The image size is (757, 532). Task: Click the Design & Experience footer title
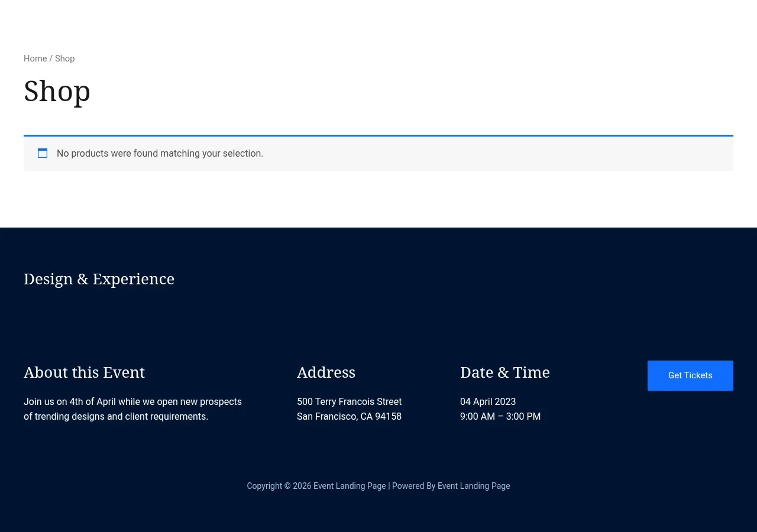(99, 279)
